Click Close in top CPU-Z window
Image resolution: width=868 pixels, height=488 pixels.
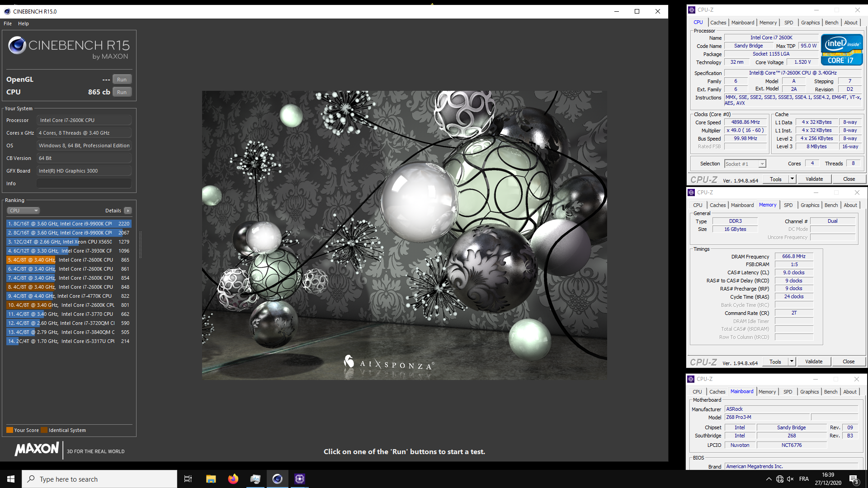[849, 179]
